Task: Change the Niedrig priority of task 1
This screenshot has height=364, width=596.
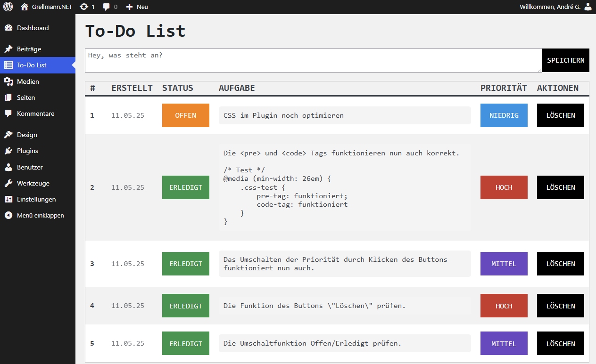Action: click(504, 115)
